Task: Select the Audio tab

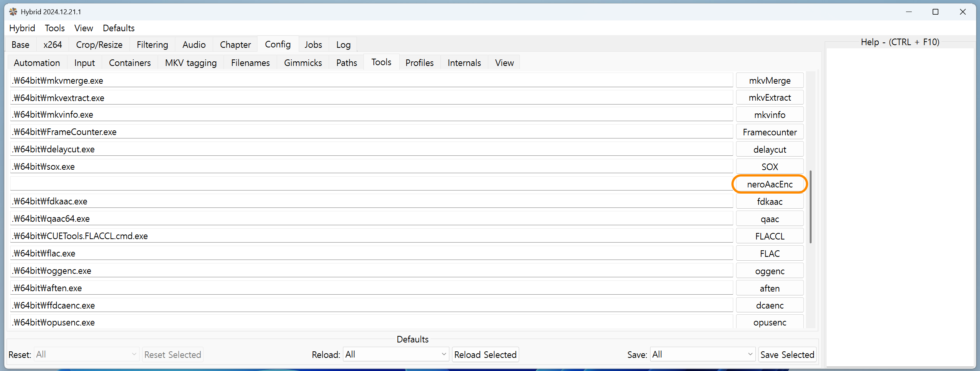Action: pos(194,45)
